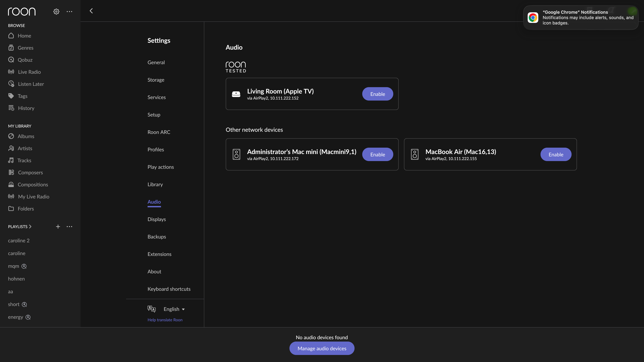Image resolution: width=644 pixels, height=362 pixels.
Task: Open the 'energy' playlist
Action: (x=15, y=317)
